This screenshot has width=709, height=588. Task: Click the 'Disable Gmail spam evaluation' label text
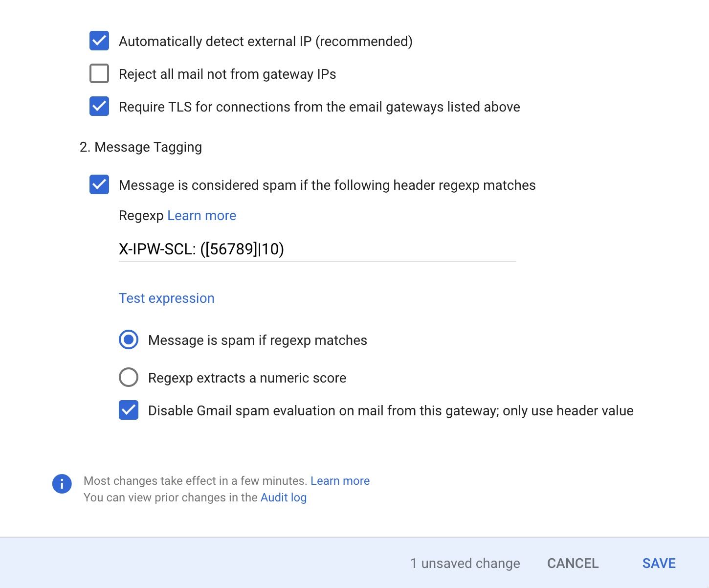(390, 411)
